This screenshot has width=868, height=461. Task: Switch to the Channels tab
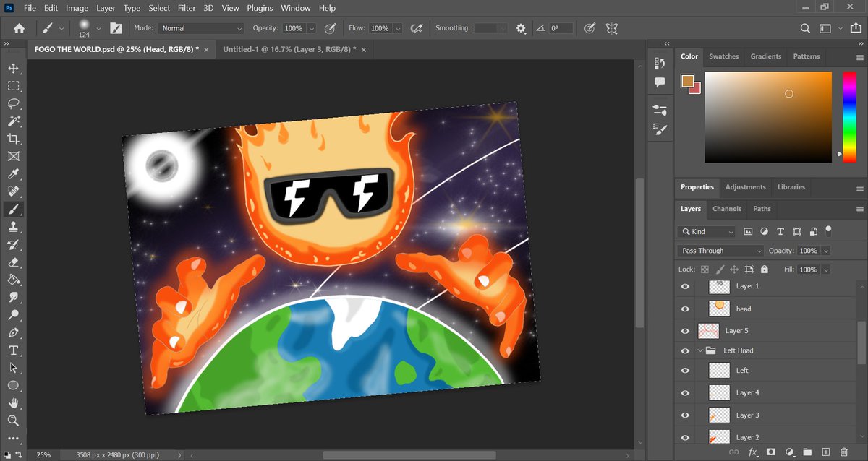pyautogui.click(x=726, y=209)
